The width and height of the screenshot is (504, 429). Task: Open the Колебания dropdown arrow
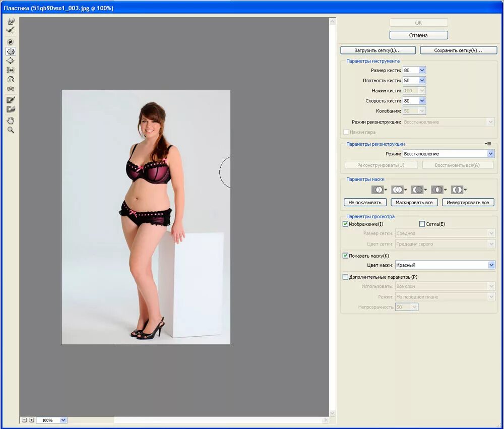pyautogui.click(x=422, y=111)
